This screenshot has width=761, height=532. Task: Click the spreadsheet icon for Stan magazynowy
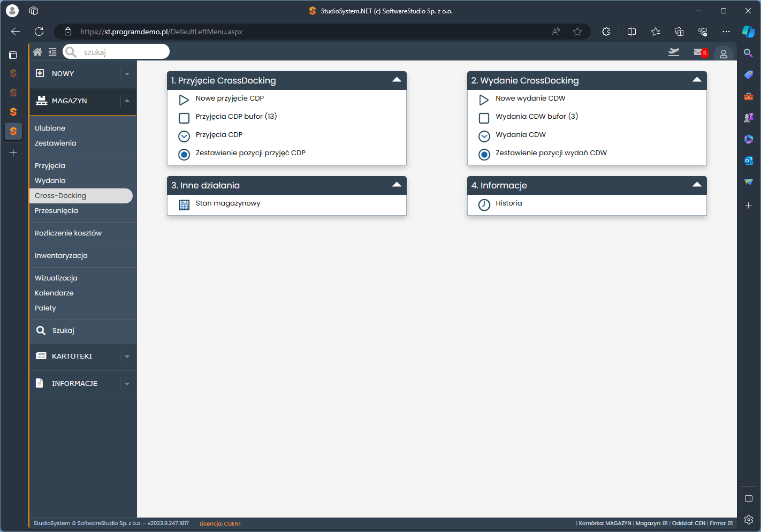184,205
